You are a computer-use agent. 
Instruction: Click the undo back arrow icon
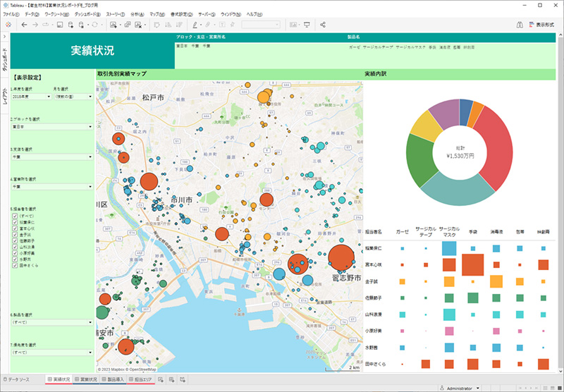point(24,24)
